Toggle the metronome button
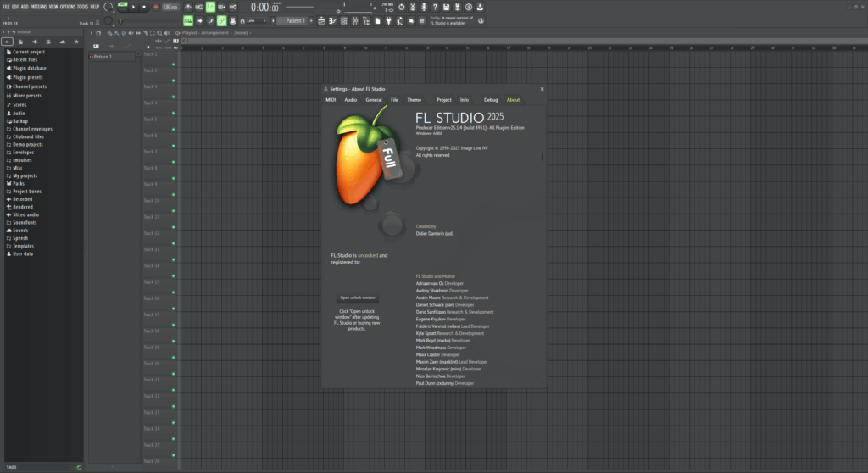 [188, 7]
